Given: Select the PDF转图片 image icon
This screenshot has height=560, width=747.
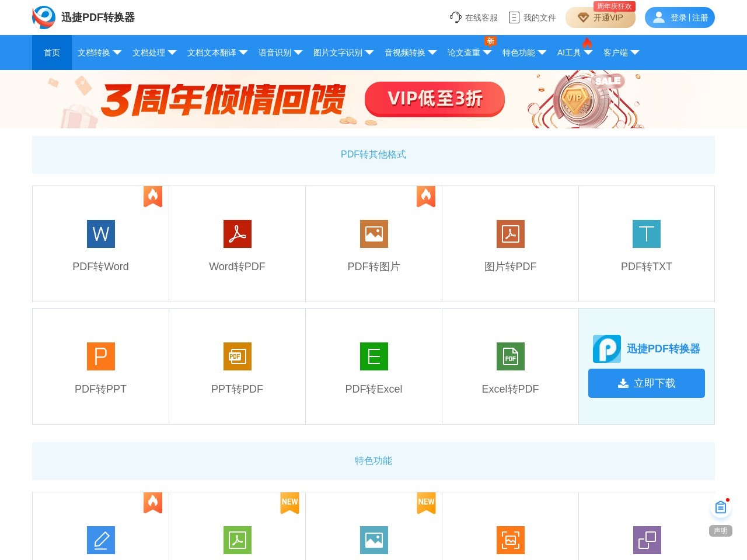Looking at the screenshot, I should 373,234.
